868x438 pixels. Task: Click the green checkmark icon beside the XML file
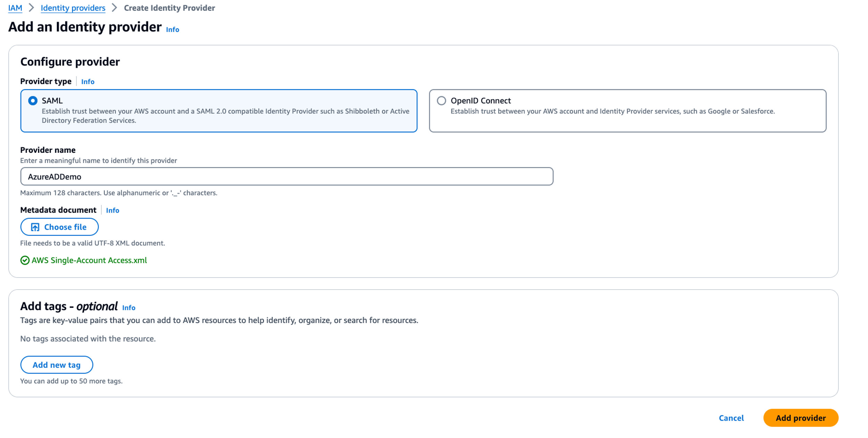[25, 260]
